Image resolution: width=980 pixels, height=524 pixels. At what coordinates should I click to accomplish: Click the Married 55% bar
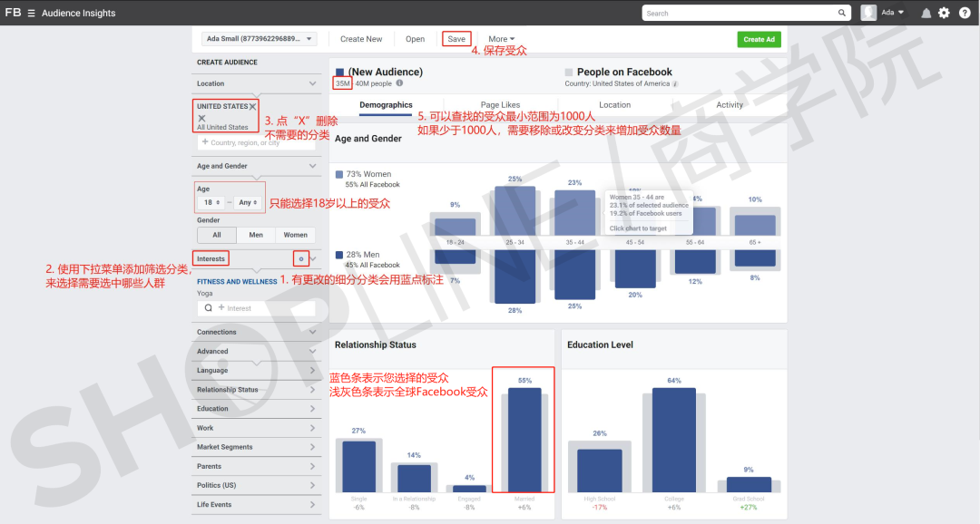(525, 440)
